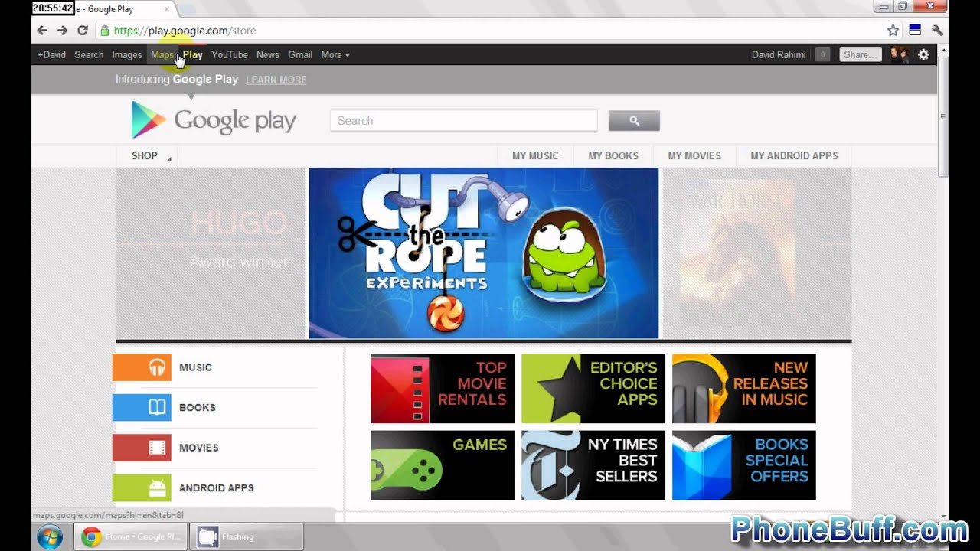The height and width of the screenshot is (551, 980).
Task: Open News in the Google bar
Action: click(268, 54)
